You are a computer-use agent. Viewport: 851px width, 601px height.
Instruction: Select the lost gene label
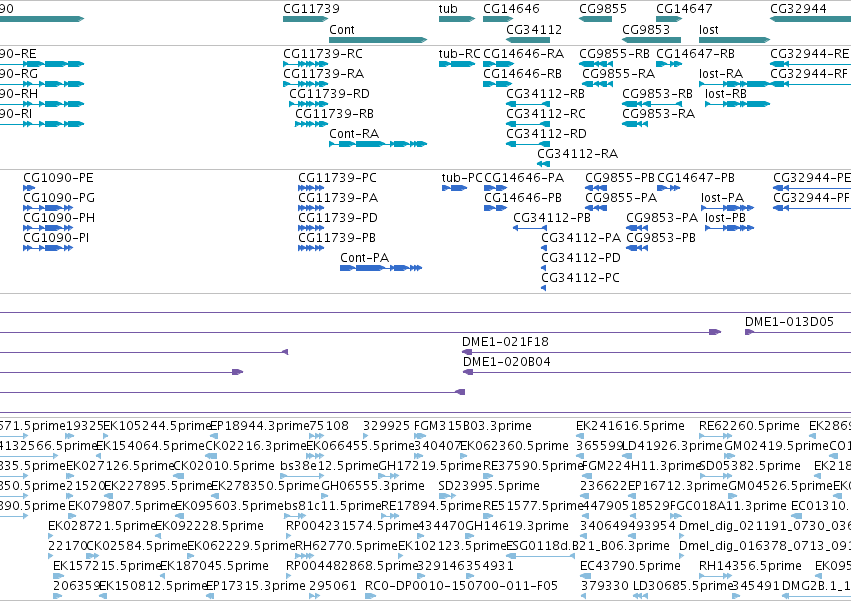click(709, 30)
